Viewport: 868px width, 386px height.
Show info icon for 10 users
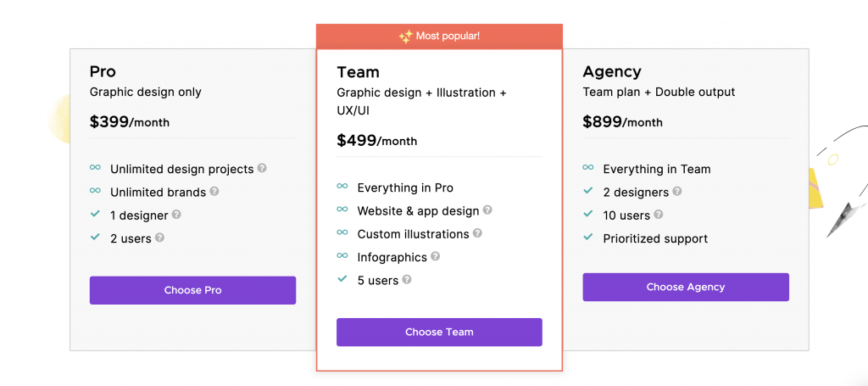pos(658,215)
